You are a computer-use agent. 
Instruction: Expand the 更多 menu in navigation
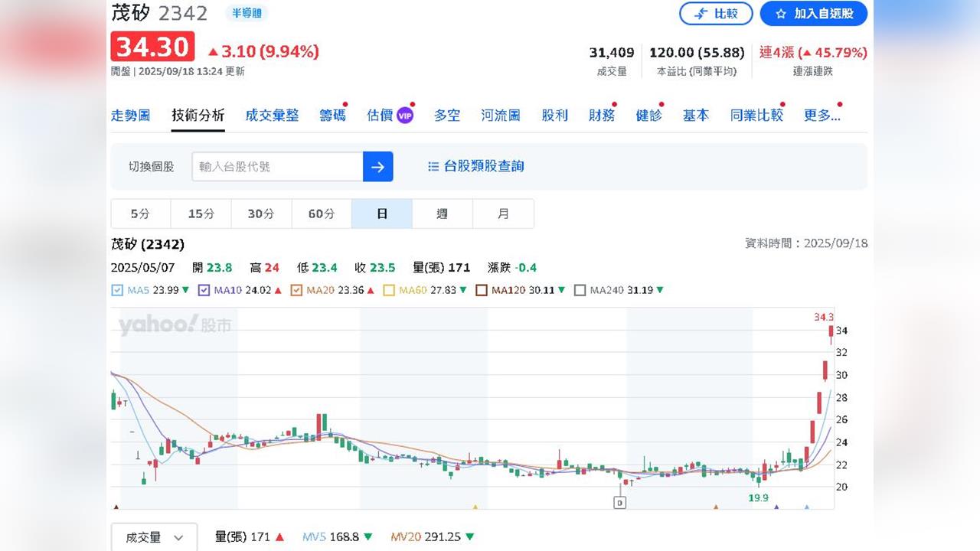tap(822, 116)
